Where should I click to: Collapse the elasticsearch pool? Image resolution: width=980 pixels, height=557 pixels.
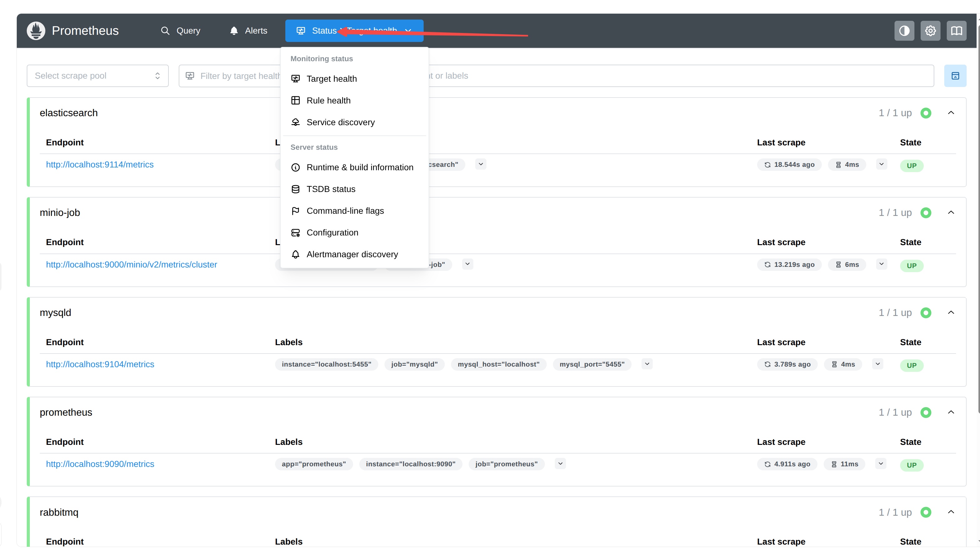[x=951, y=113]
